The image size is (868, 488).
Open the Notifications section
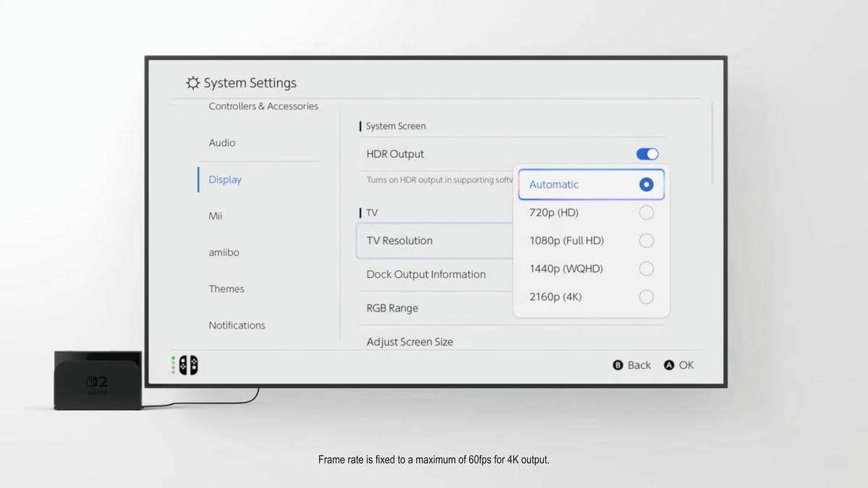click(237, 325)
